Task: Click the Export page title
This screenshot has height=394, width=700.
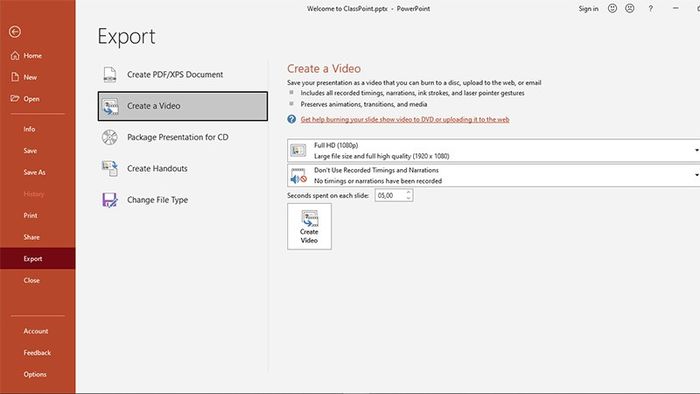Action: [x=126, y=37]
